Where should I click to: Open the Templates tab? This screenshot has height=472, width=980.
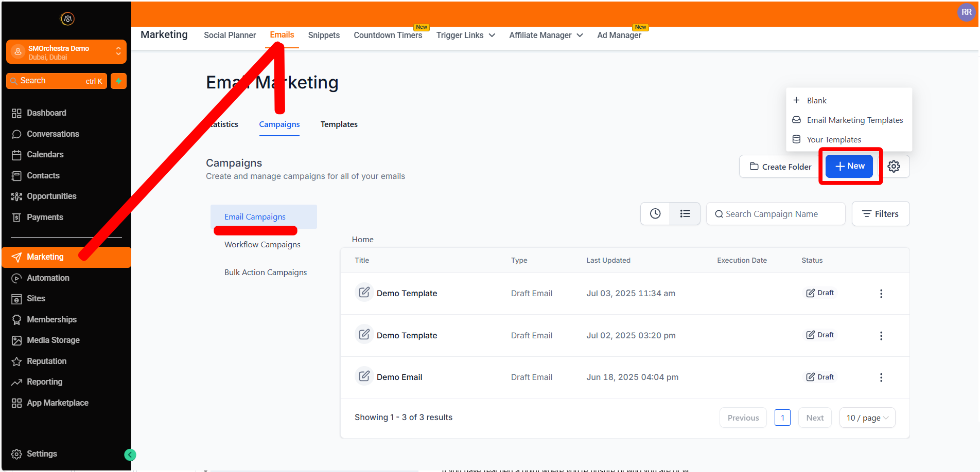coord(339,124)
